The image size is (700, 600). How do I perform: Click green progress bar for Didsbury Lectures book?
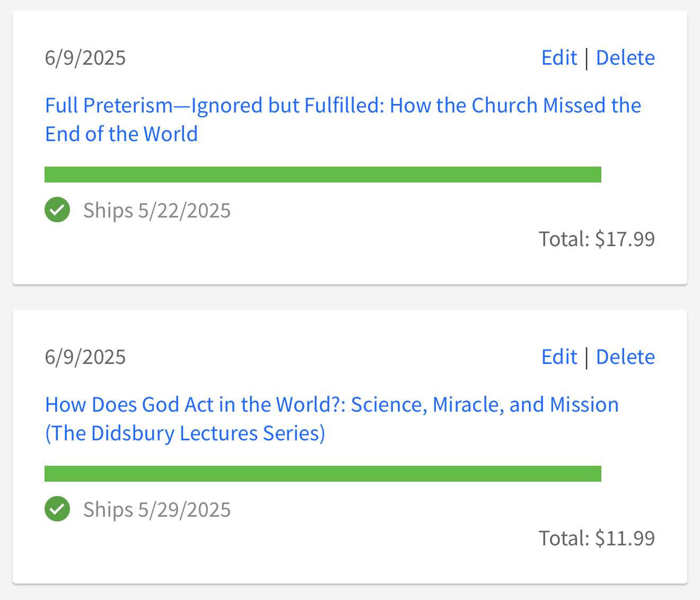point(322,474)
